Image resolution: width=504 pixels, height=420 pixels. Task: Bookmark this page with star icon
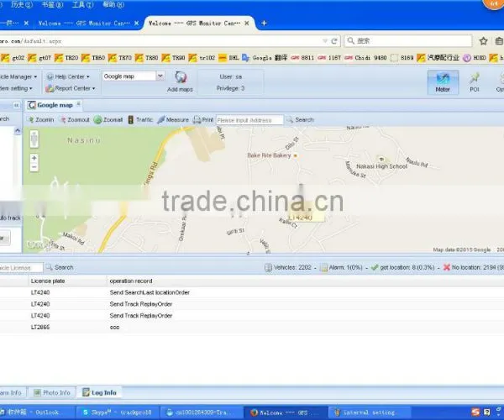click(x=483, y=41)
